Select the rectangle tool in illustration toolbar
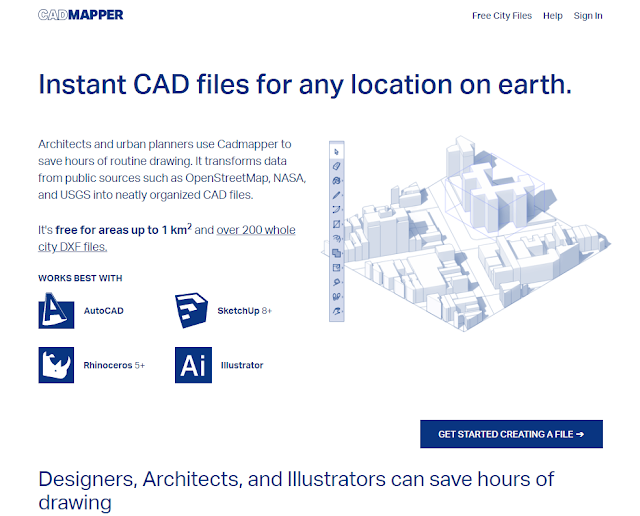Image resolution: width=640 pixels, height=516 pixels. coord(337,224)
